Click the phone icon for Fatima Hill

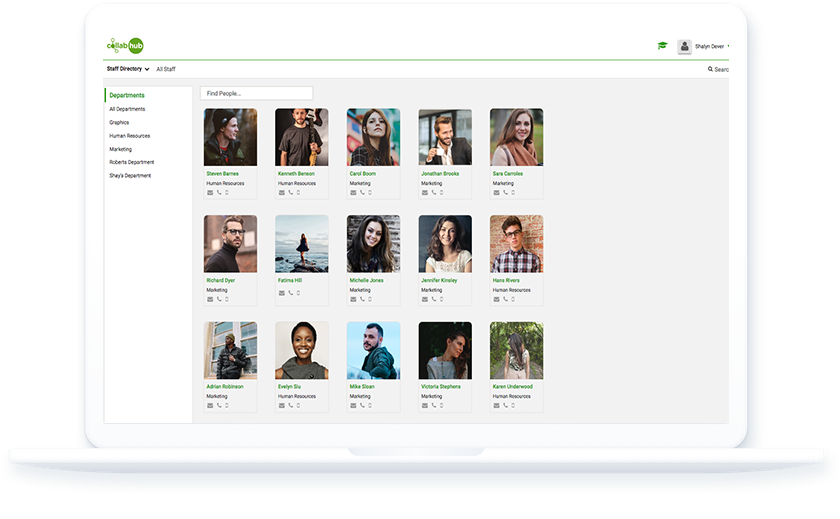pyautogui.click(x=291, y=293)
